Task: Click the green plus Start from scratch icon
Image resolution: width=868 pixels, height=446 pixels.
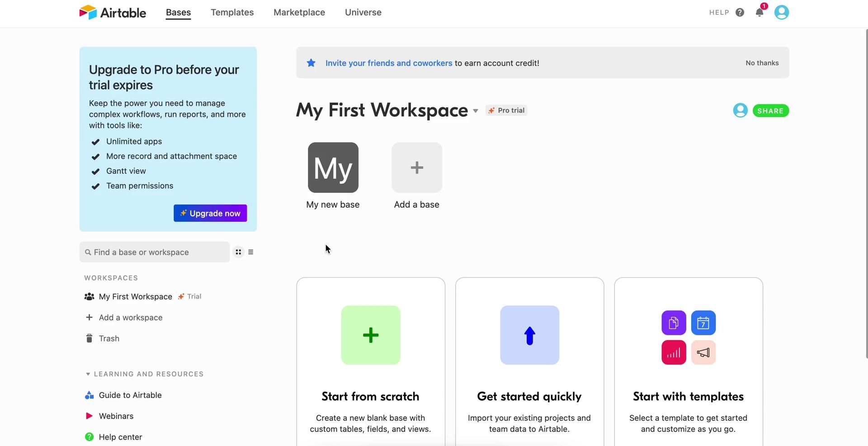Action: [371, 335]
